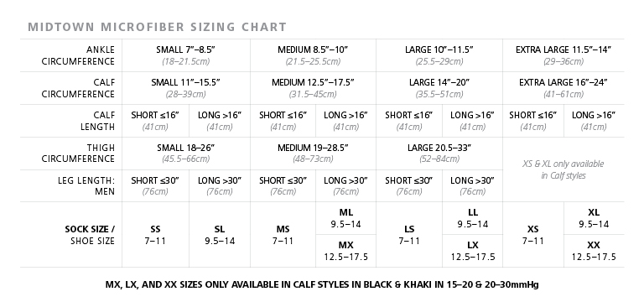This screenshot has width=644, height=302.
Task: Click the MX, LX, and XX availability footnote
Action: pyautogui.click(x=322, y=284)
